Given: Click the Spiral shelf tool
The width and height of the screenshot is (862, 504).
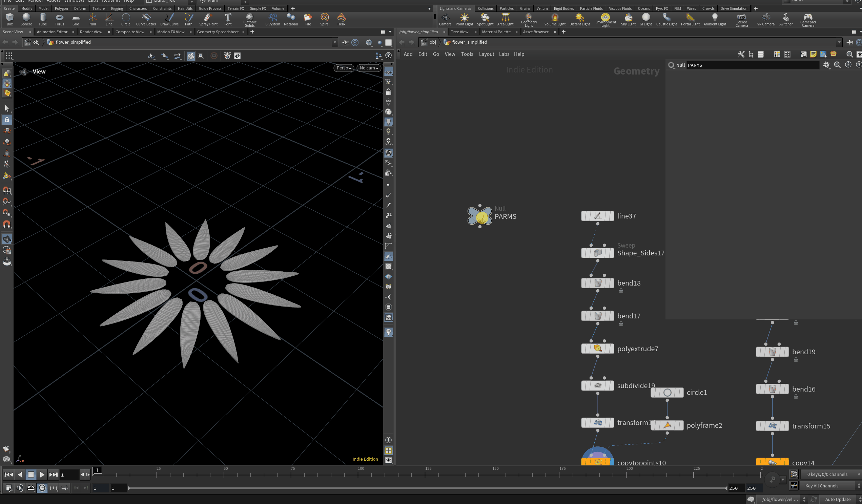Looking at the screenshot, I should 325,19.
